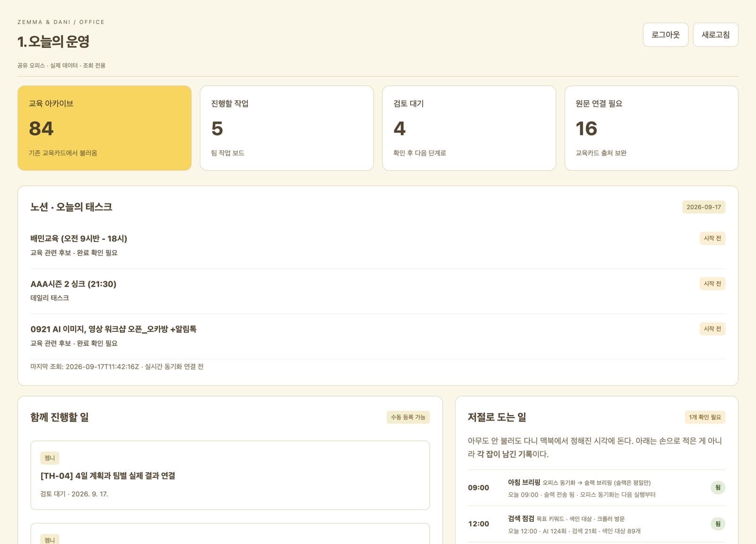This screenshot has height=544, width=756.
Task: Click the 2026-09-17 date badge
Action: 704,207
